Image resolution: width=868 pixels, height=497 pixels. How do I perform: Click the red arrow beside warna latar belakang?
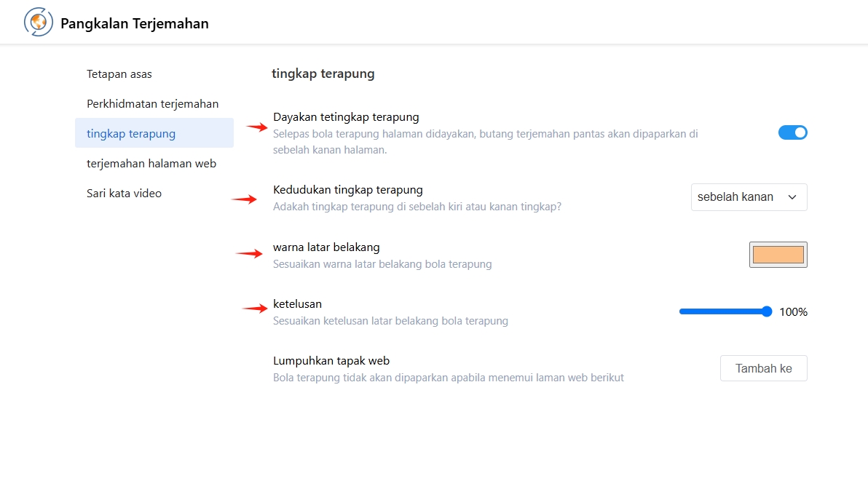pyautogui.click(x=249, y=253)
